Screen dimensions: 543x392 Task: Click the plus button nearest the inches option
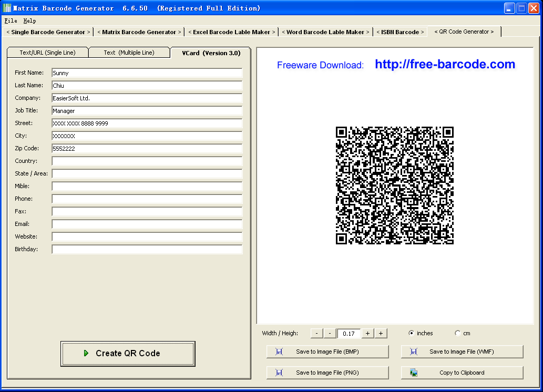coord(381,333)
